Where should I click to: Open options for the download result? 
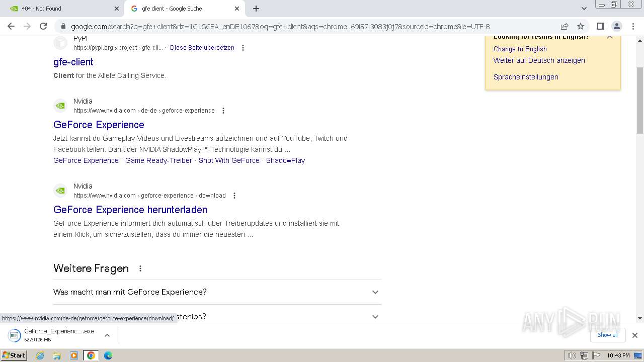coord(234,196)
